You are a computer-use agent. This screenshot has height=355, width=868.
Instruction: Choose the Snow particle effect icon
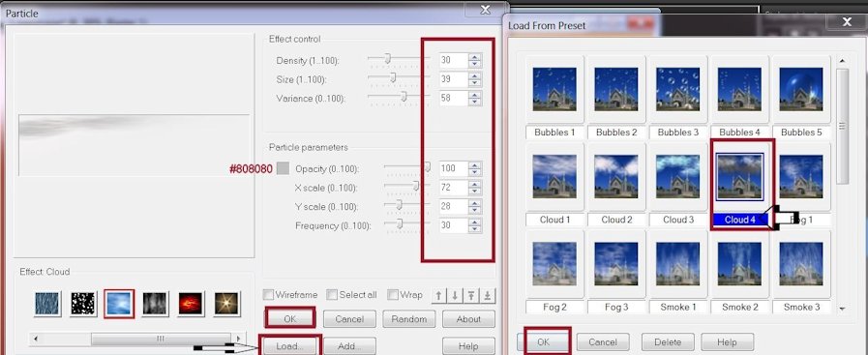point(83,304)
